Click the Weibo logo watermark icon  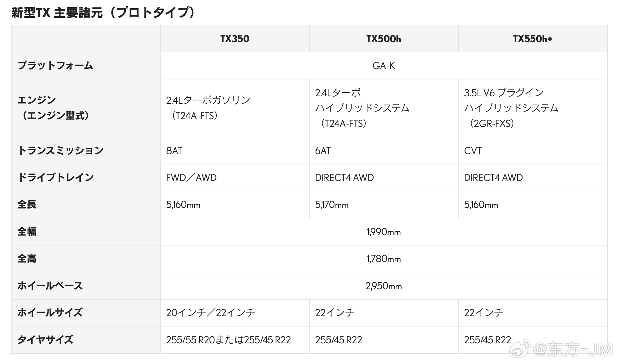click(x=520, y=348)
